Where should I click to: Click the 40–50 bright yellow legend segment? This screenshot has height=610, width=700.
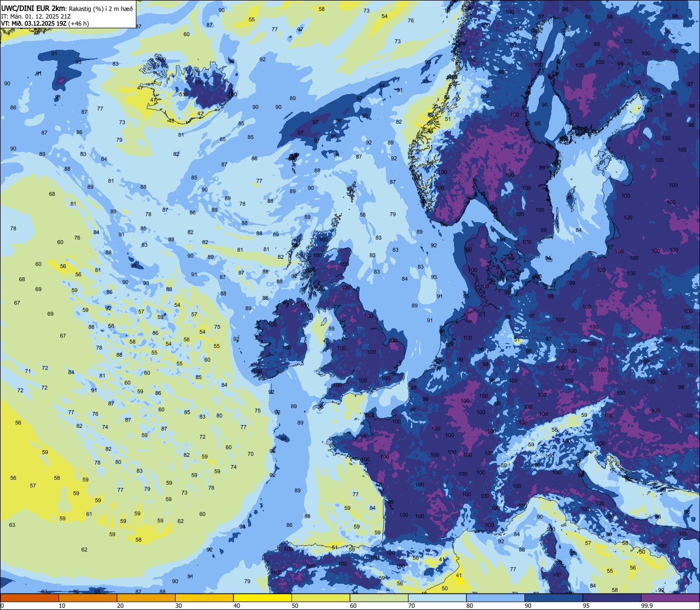(x=262, y=598)
